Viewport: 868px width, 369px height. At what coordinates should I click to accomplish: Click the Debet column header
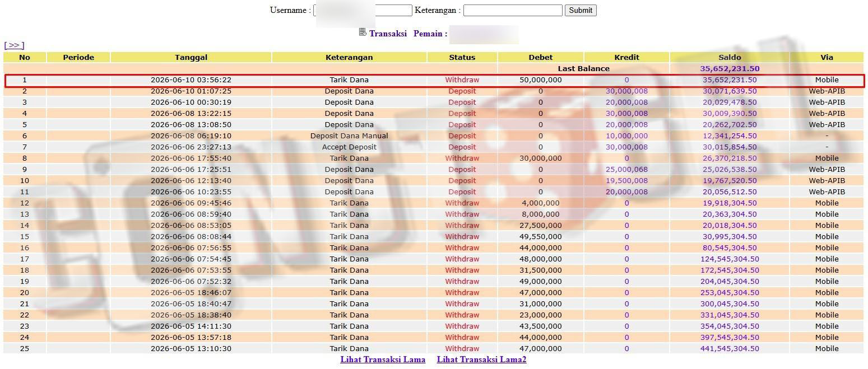[x=541, y=57]
